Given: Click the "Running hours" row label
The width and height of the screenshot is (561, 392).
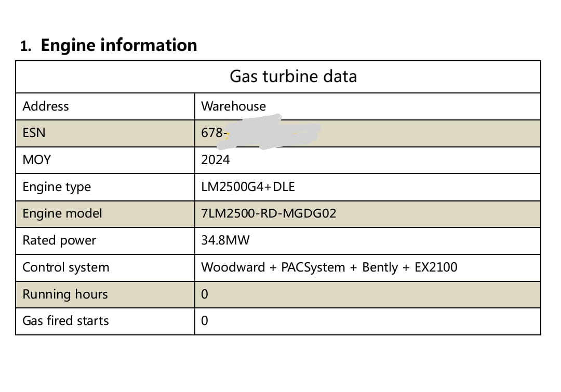Looking at the screenshot, I should coord(65,294).
